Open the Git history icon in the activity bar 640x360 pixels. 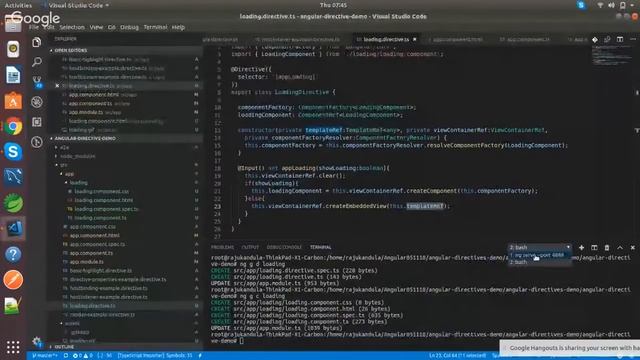37,142
